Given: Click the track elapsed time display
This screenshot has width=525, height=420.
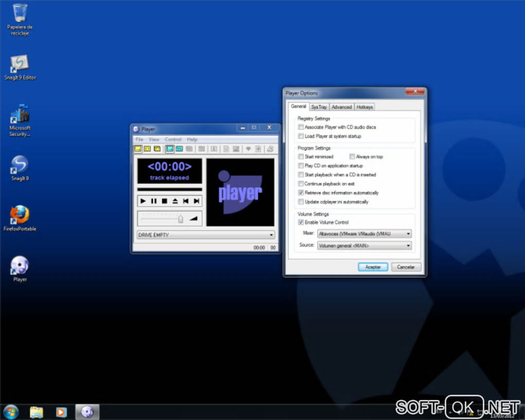Looking at the screenshot, I should 169,171.
